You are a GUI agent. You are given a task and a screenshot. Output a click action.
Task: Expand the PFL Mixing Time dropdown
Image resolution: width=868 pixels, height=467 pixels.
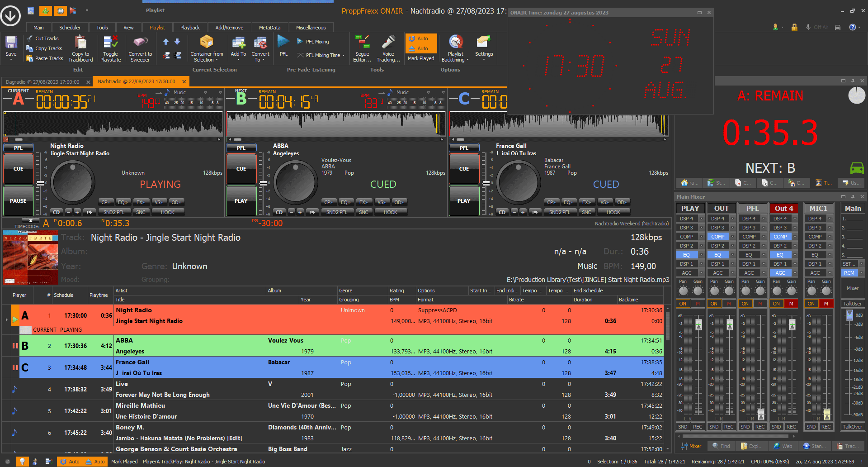pyautogui.click(x=343, y=55)
